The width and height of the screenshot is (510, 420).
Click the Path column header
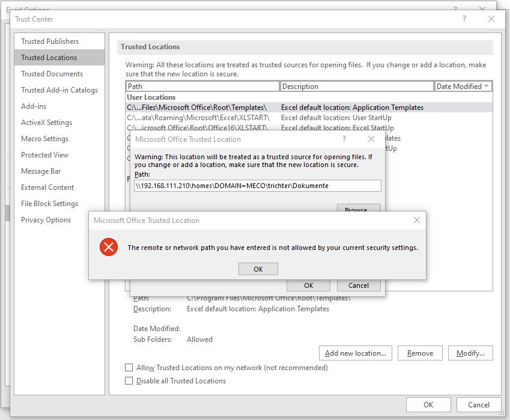click(x=202, y=87)
